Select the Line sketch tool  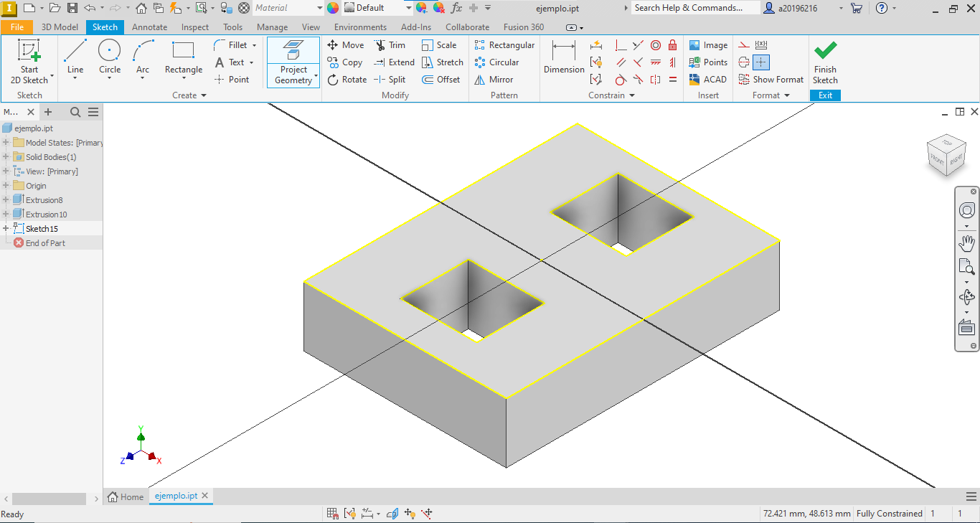[x=75, y=58]
